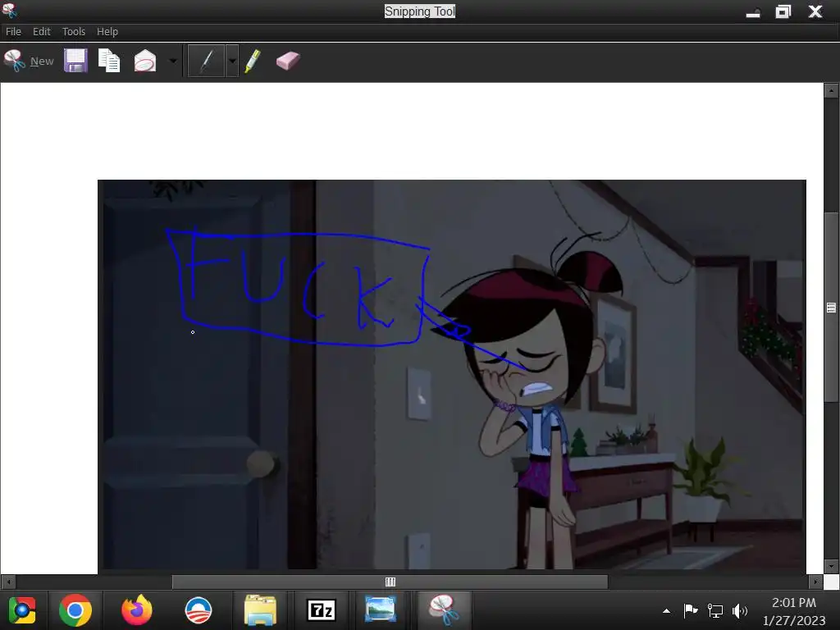Image resolution: width=840 pixels, height=630 pixels.
Task: Send snip via email envelope icon
Action: pyautogui.click(x=144, y=61)
